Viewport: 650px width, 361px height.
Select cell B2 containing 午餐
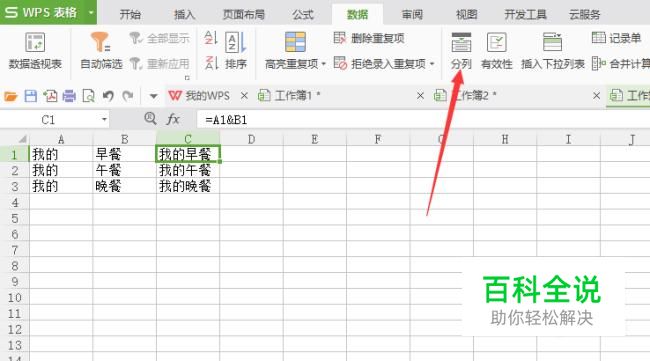coord(124,170)
